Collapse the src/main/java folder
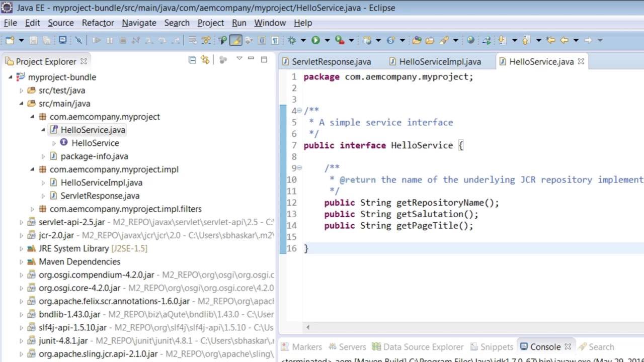This screenshot has width=644, height=362. (21, 104)
